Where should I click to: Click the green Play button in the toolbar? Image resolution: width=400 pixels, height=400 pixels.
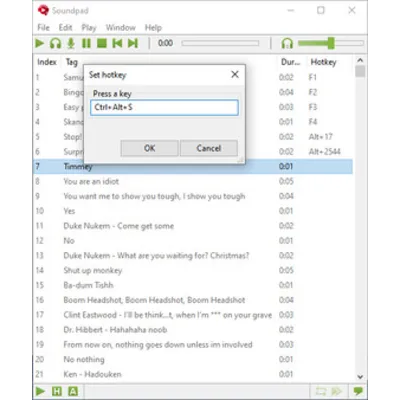[x=40, y=43]
